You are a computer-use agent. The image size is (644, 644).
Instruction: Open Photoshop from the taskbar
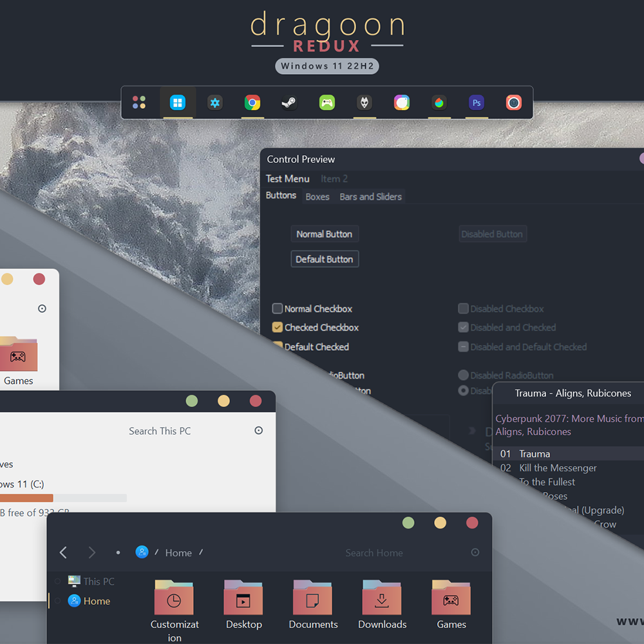coord(477,103)
